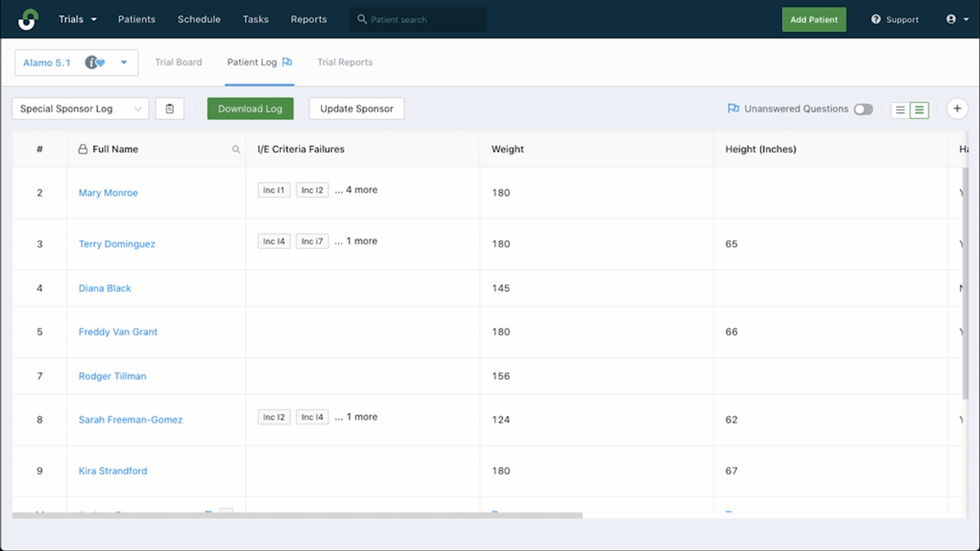Click the Inc I7 tag for Terry Dominguez
Screen dimensions: 980x551
tap(312, 242)
